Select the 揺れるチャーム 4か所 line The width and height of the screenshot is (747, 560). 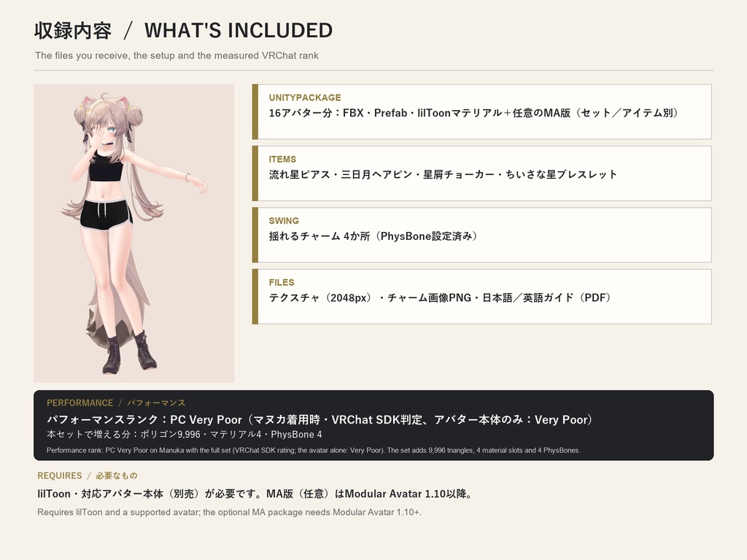click(x=373, y=236)
